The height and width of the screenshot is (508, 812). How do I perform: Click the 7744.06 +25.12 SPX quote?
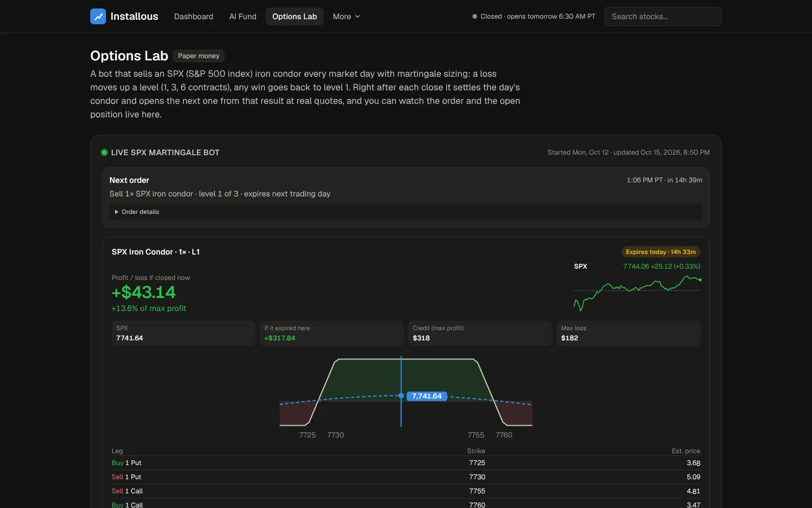[x=661, y=266]
